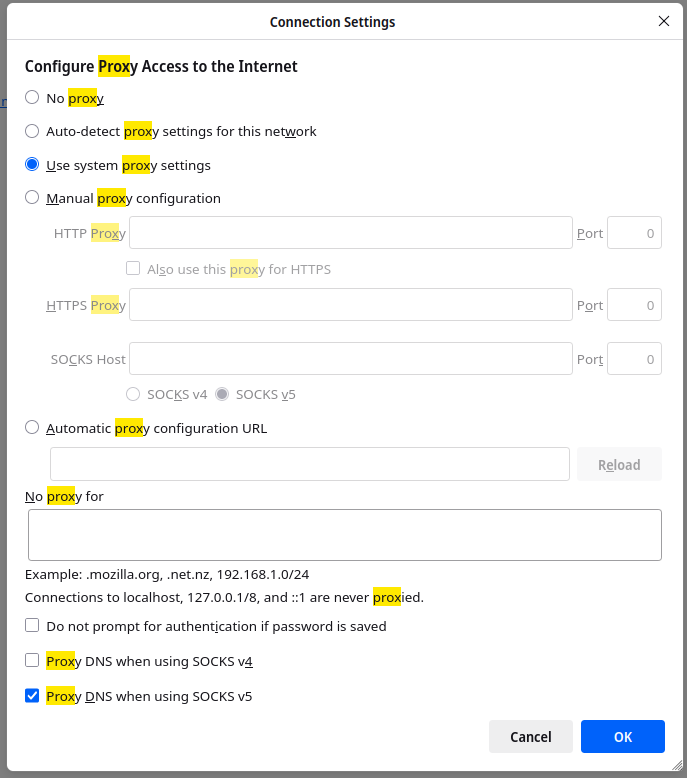Viewport: 687px width, 778px height.
Task: Enable Proxy DNS when using SOCKS v4
Action: [x=33, y=661]
